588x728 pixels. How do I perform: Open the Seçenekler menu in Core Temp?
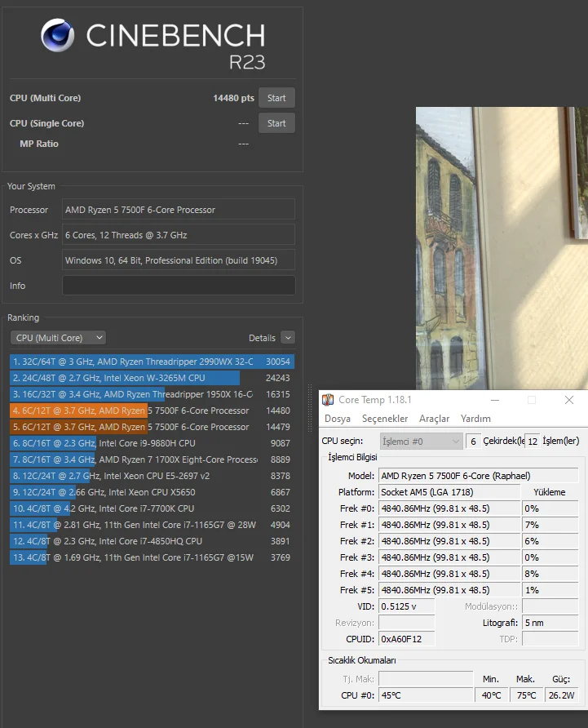385,419
